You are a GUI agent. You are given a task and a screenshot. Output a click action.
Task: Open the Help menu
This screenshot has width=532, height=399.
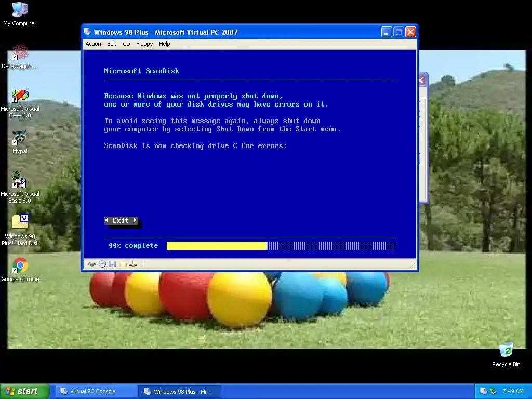click(x=165, y=44)
